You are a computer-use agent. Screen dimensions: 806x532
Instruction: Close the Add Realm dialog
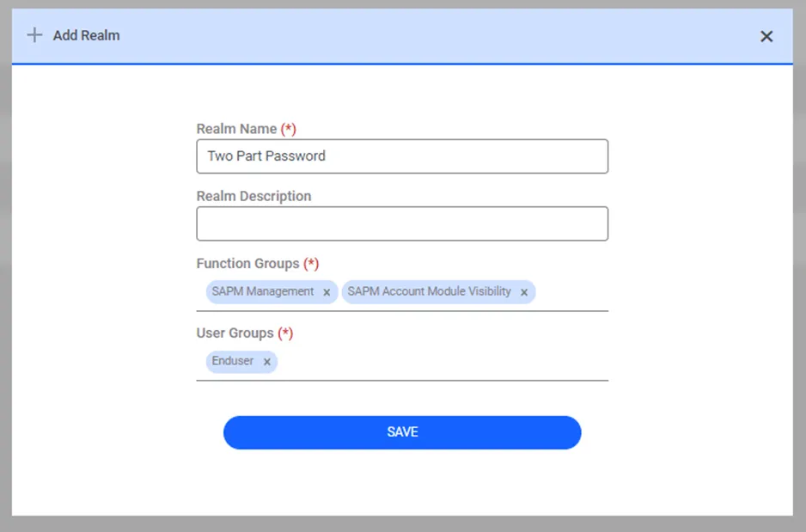766,36
